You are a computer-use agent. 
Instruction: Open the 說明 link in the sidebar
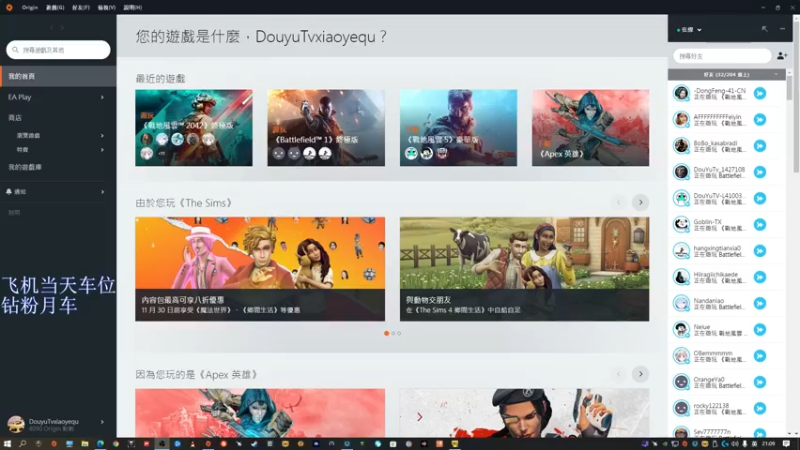tap(14, 212)
